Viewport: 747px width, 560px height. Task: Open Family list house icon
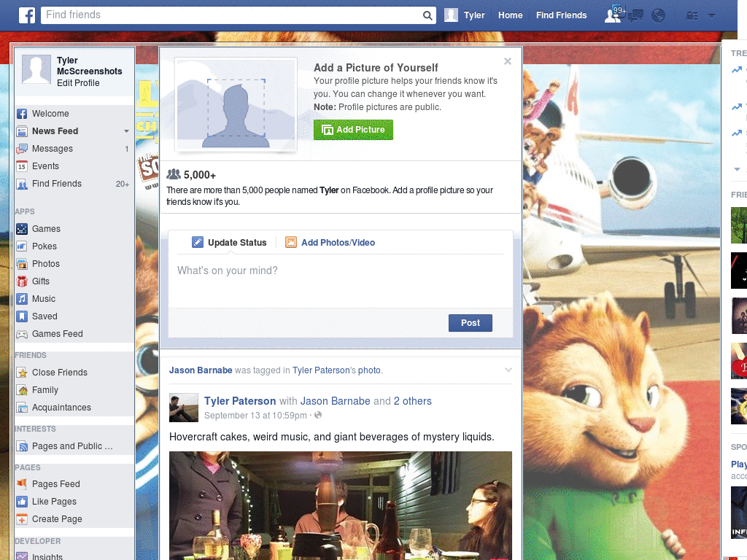click(22, 391)
